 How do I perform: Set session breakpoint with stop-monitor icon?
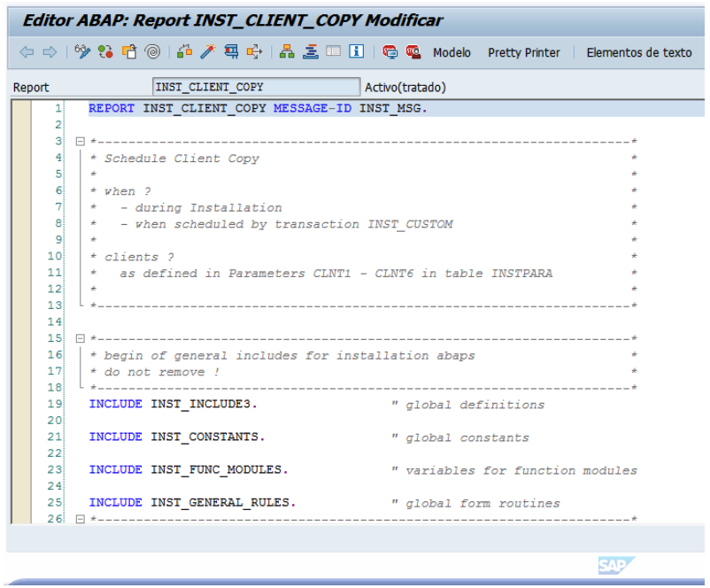(x=390, y=51)
